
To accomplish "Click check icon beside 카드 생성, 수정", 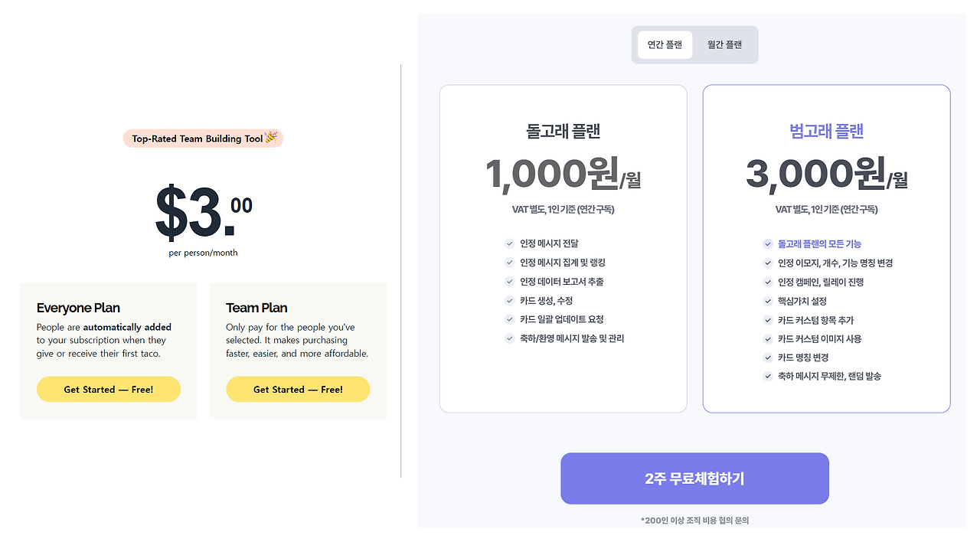I will 510,301.
